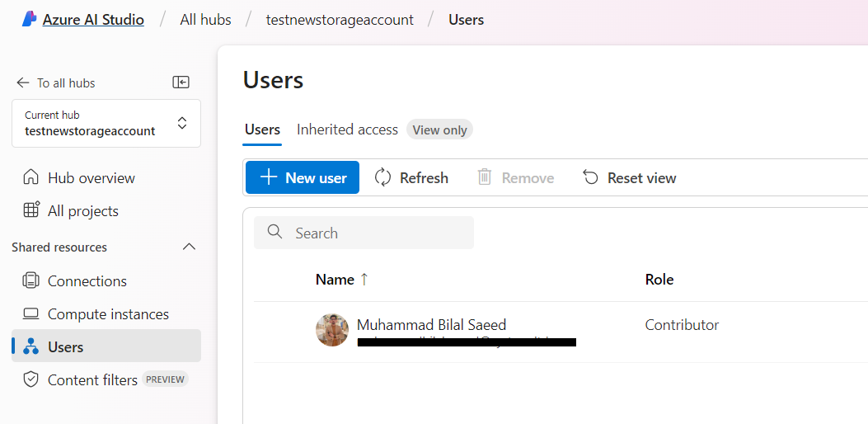This screenshot has height=424, width=868.
Task: Click the Users hierarchy icon in sidebar
Action: tap(31, 346)
